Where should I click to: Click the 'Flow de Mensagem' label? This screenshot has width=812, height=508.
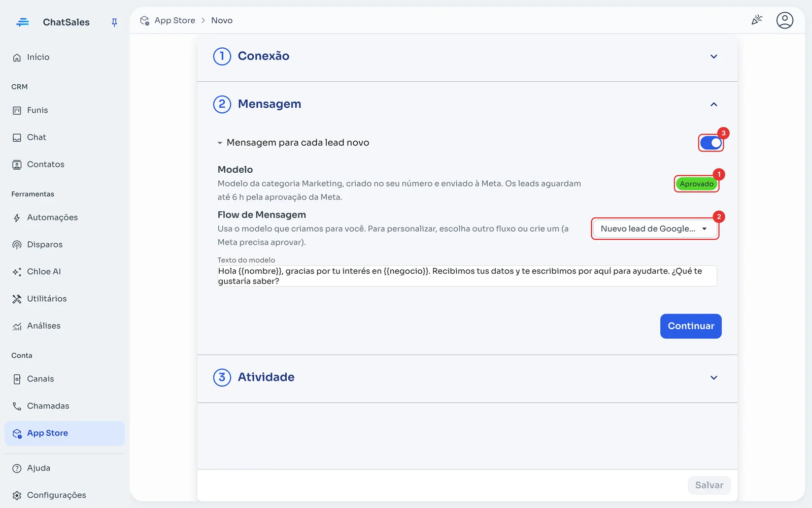pyautogui.click(x=262, y=215)
